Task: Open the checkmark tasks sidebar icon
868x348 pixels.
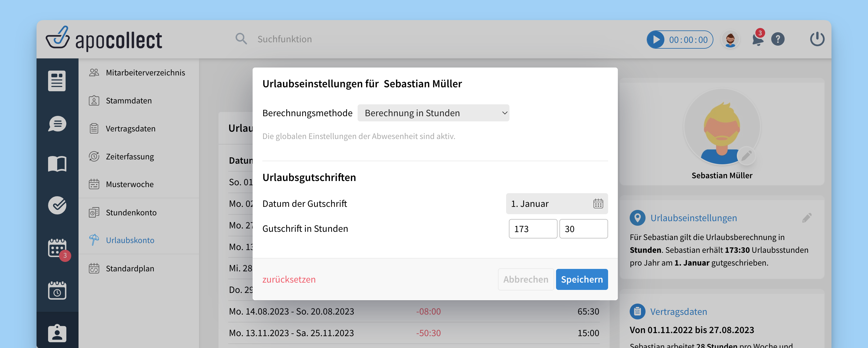Action: 57,205
